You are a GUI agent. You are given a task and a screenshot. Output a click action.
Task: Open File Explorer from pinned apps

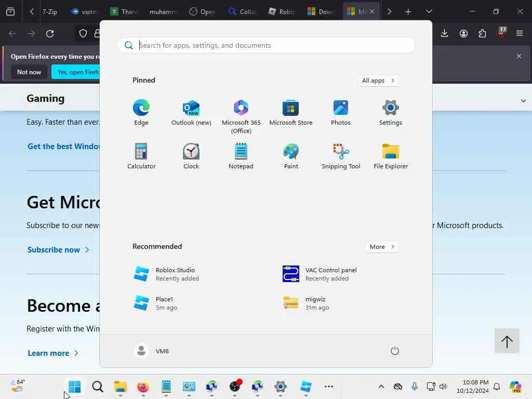(x=391, y=156)
